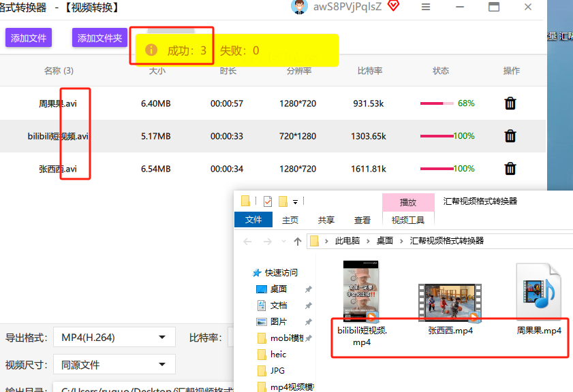The height and width of the screenshot is (392, 573).
Task: Go back in Explorer navigation
Action: coord(247,242)
